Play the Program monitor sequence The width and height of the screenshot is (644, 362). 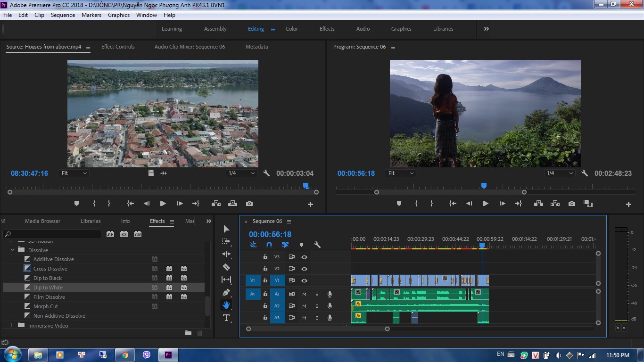(485, 204)
